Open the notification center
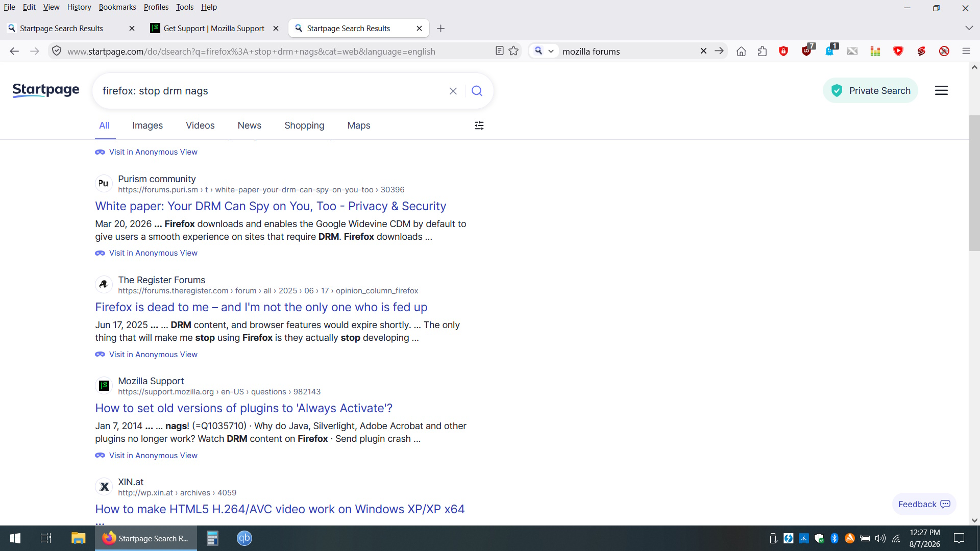980x551 pixels. (x=959, y=538)
